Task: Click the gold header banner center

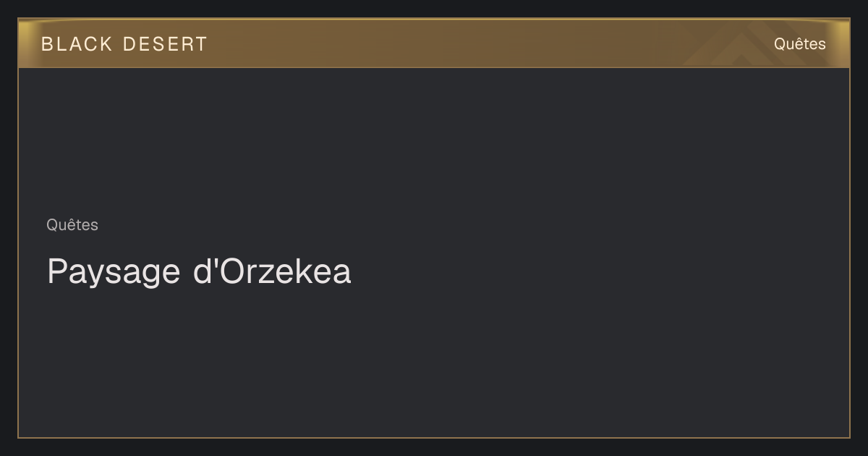Action: pos(434,43)
